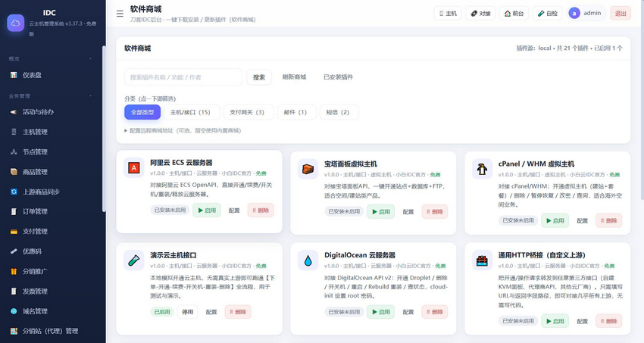
Task: Open 配置 for 通用HTTP桥接 plugin
Action: pyautogui.click(x=583, y=321)
